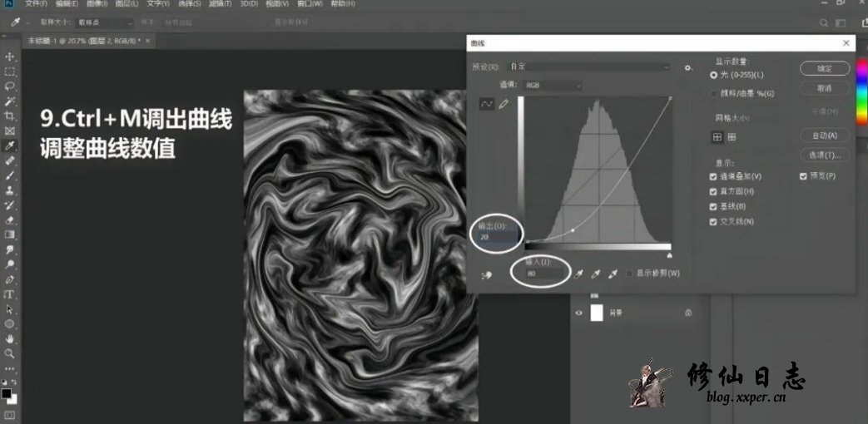Hide the 背景 layer with eye icon
The height and width of the screenshot is (424, 868).
point(579,313)
